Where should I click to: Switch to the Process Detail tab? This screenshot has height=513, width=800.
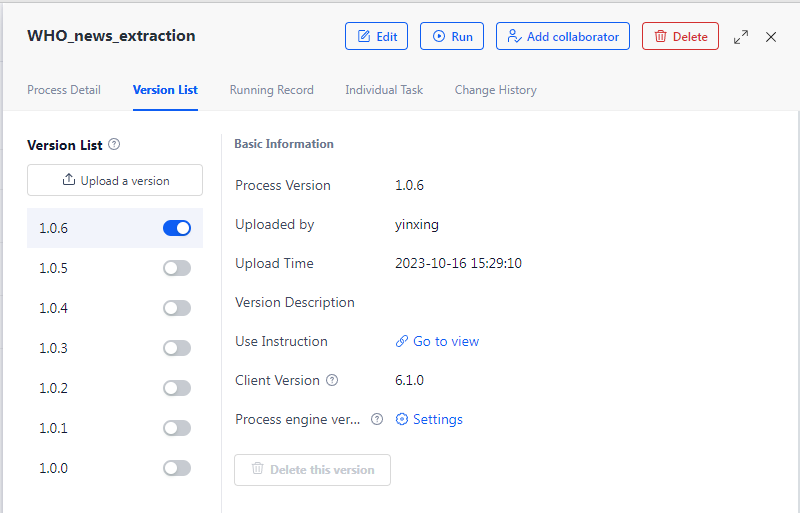pos(64,90)
